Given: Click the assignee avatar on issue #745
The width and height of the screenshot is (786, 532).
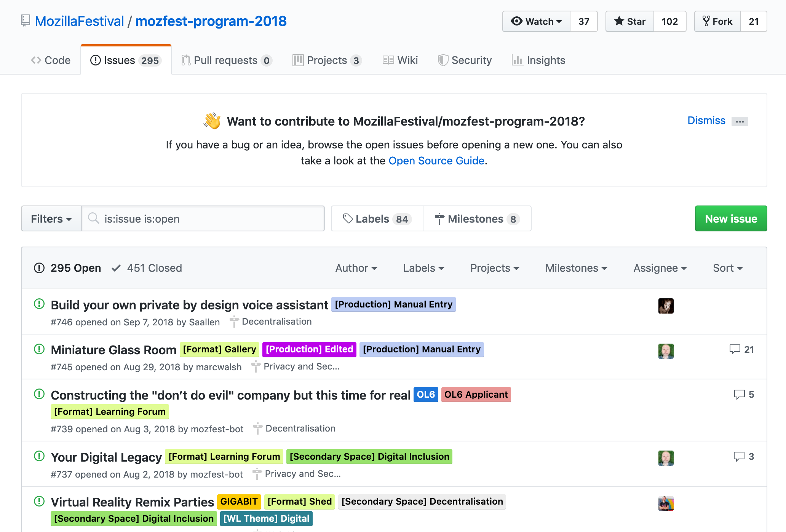Looking at the screenshot, I should (x=666, y=351).
